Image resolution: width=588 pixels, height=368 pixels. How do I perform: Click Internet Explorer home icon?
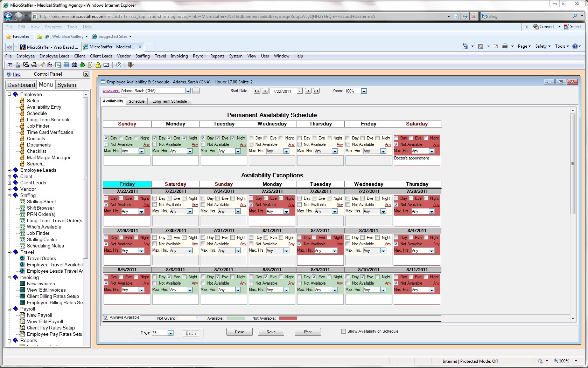click(x=465, y=46)
